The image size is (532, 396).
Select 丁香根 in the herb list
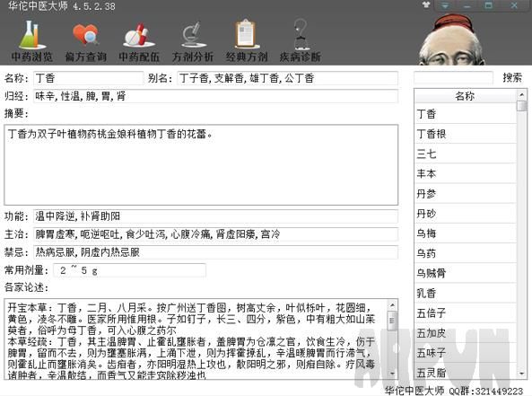point(466,134)
